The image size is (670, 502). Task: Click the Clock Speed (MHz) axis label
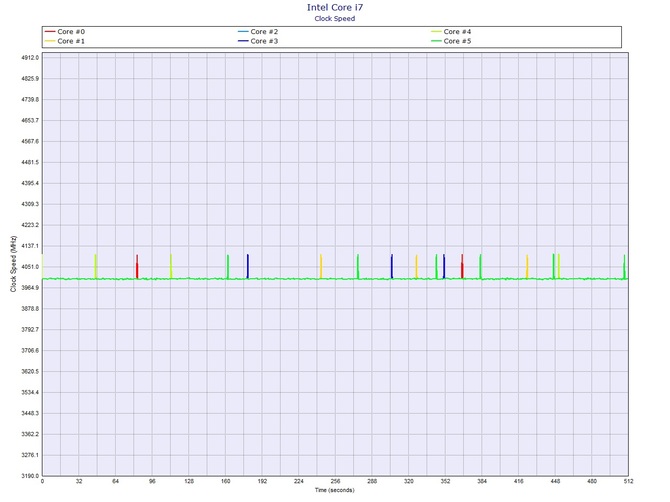click(x=13, y=264)
